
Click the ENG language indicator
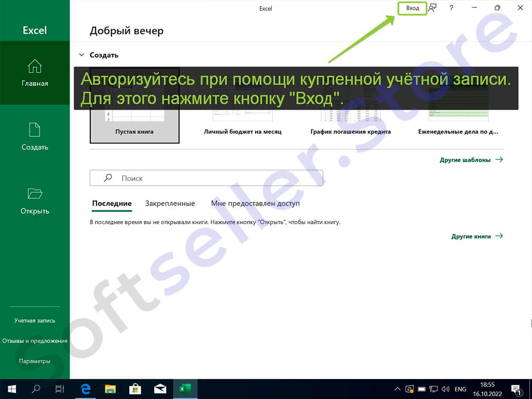pyautogui.click(x=460, y=389)
